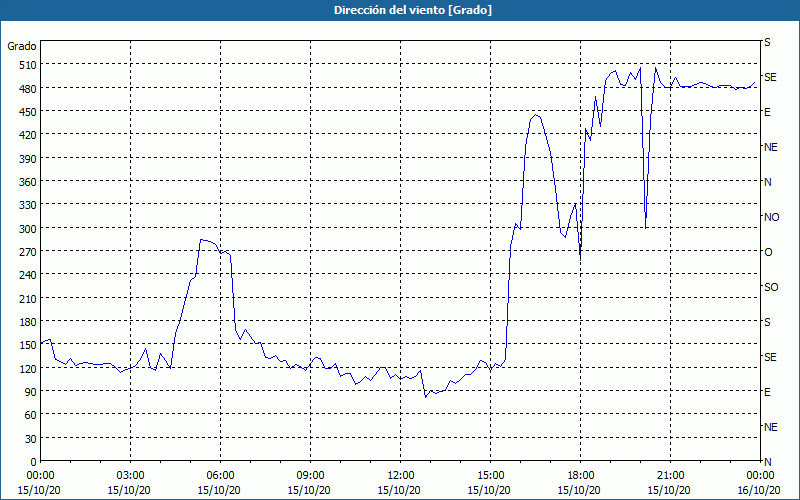This screenshot has height=500, width=800.
Task: Click the O compass label on right axis
Action: (x=768, y=252)
